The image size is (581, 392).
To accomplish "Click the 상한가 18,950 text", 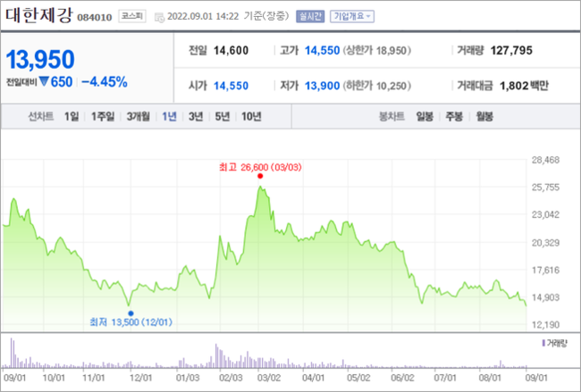I will [377, 50].
